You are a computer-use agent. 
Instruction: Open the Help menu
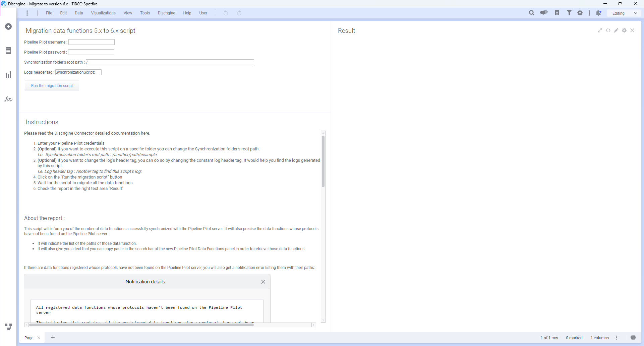tap(187, 13)
